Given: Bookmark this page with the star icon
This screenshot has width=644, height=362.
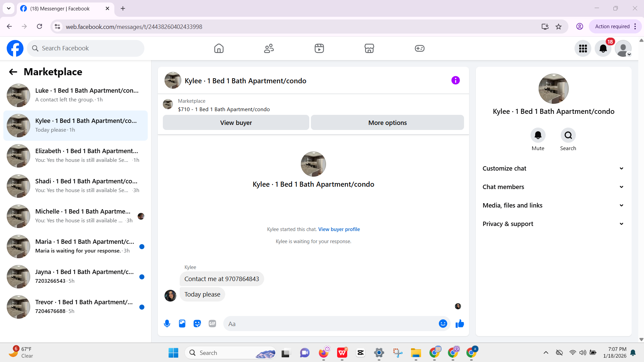Looking at the screenshot, I should pyautogui.click(x=558, y=27).
